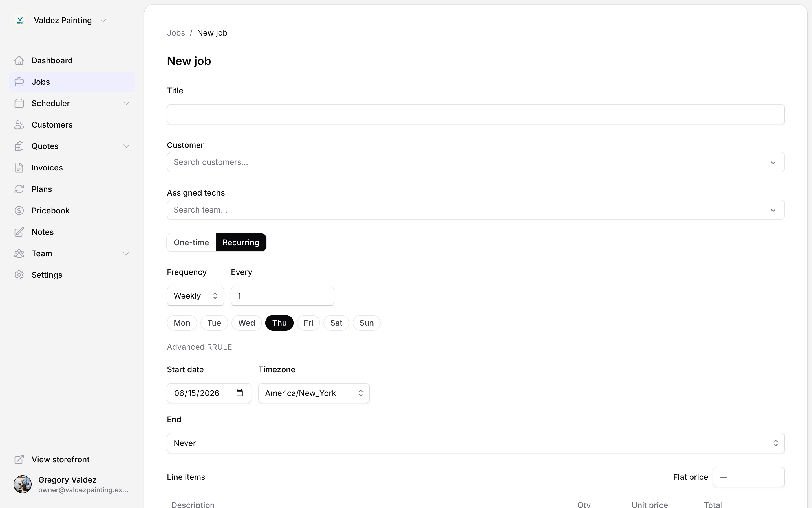The image size is (812, 508).
Task: Expand the Advanced RRULE link
Action: 199,347
